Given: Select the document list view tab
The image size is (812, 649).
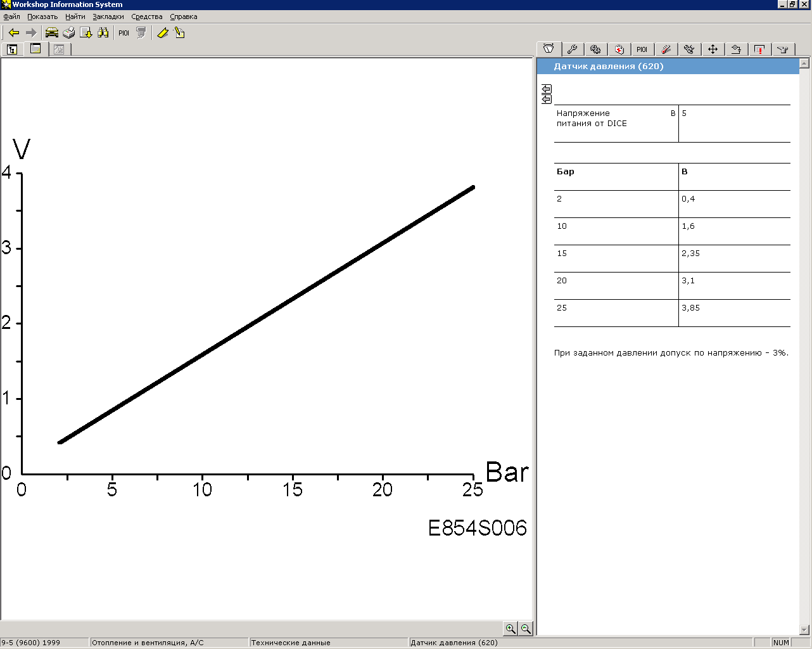Looking at the screenshot, I should click(35, 49).
